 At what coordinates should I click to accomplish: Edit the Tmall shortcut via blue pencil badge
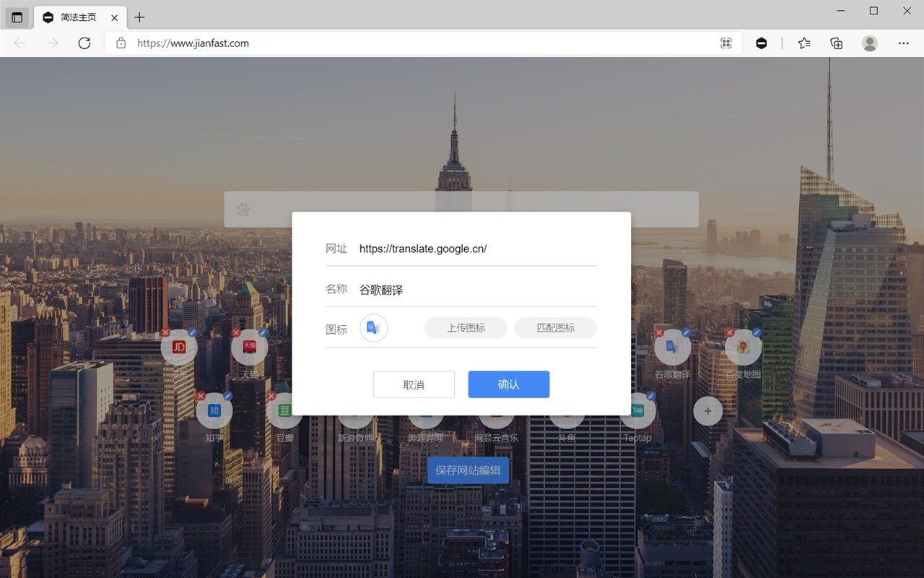[x=263, y=332]
